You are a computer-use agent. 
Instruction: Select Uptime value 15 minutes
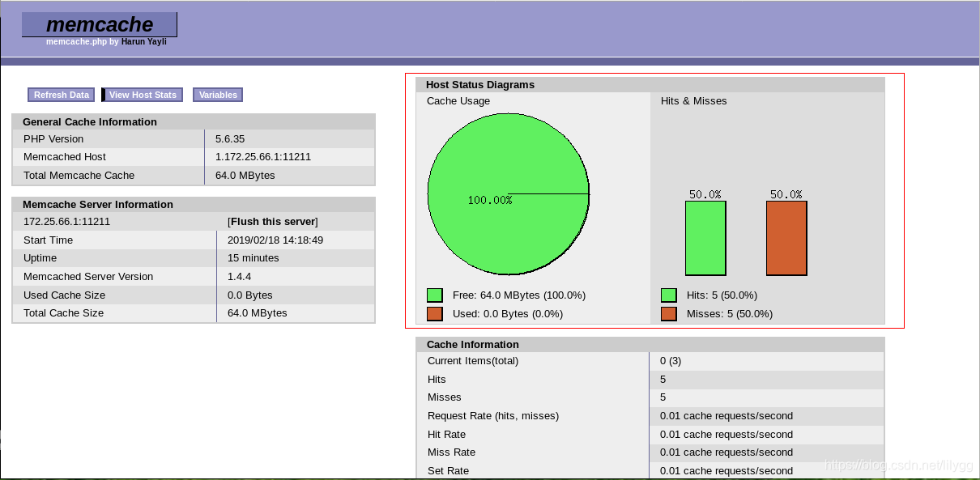pyautogui.click(x=254, y=258)
